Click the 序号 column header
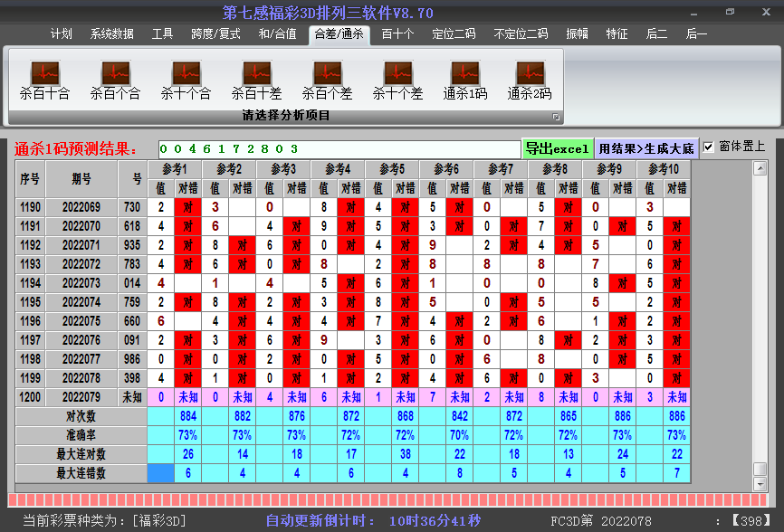The image size is (784, 532). coord(30,179)
